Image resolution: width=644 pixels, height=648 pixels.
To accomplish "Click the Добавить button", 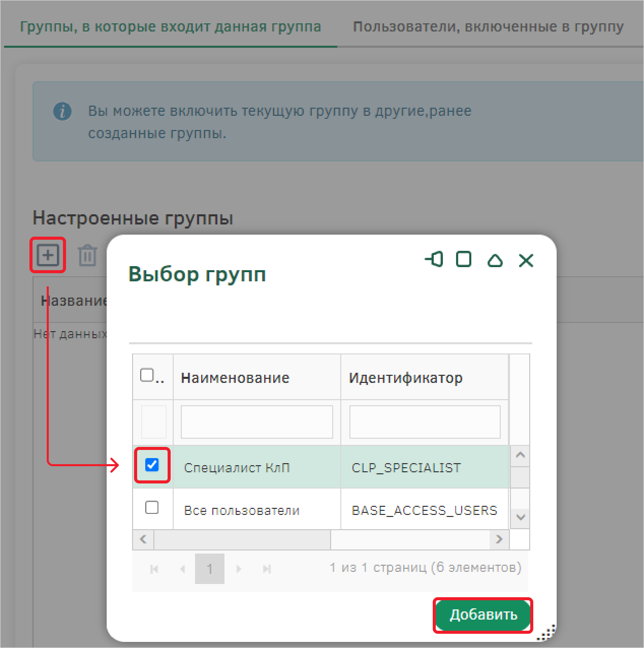I will [x=483, y=615].
